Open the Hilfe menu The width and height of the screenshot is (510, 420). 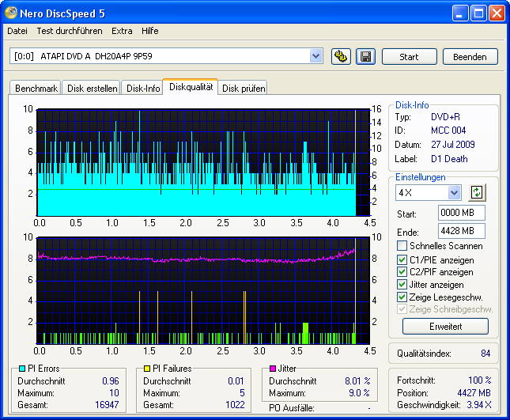coord(150,31)
